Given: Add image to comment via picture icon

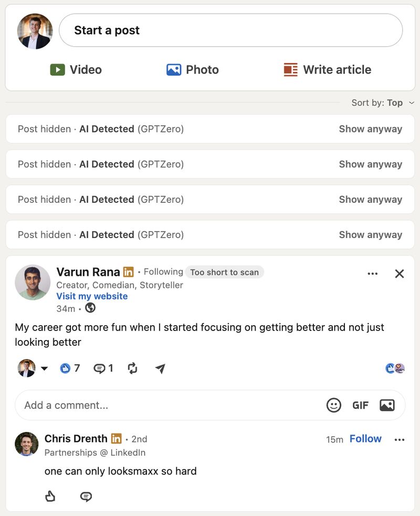Looking at the screenshot, I should 387,405.
